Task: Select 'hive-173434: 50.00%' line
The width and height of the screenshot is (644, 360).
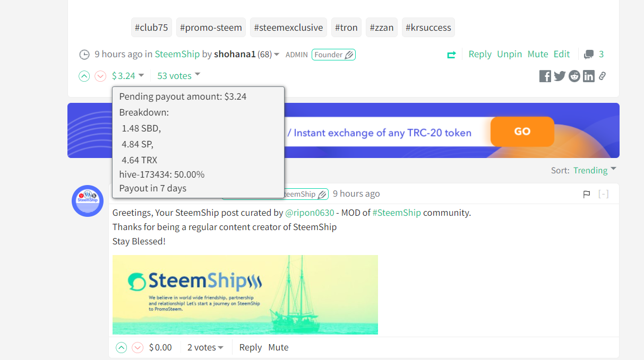Action: click(x=162, y=174)
